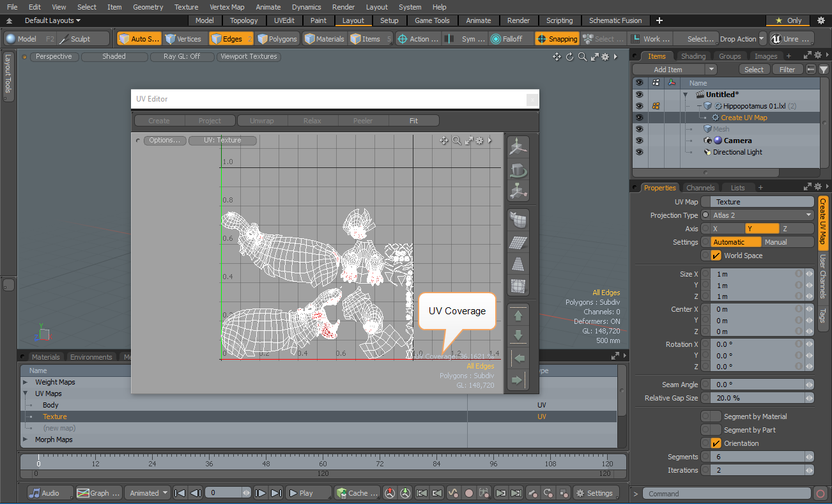This screenshot has height=504, width=832.
Task: Open the Texture menu
Action: 186,7
